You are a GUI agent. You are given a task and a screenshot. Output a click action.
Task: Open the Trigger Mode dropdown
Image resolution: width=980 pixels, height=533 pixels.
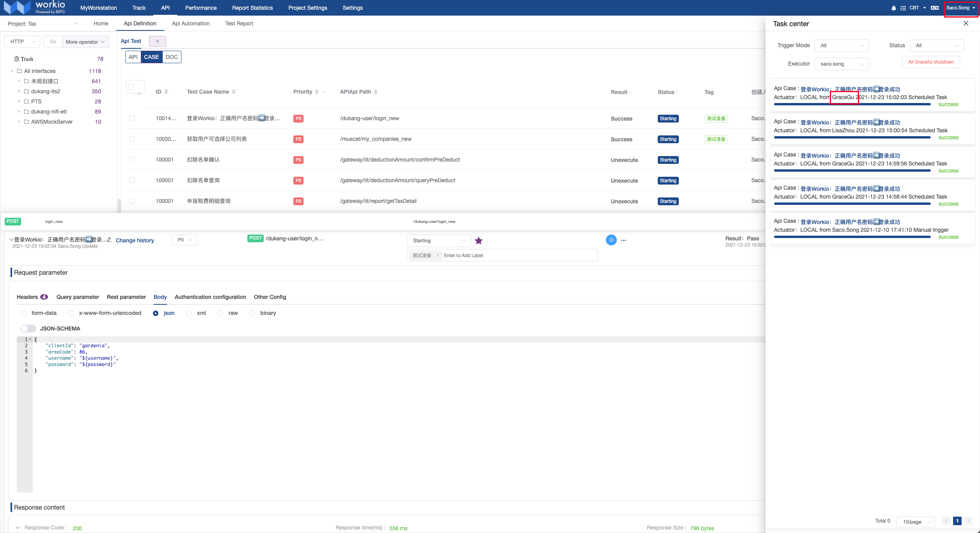842,46
